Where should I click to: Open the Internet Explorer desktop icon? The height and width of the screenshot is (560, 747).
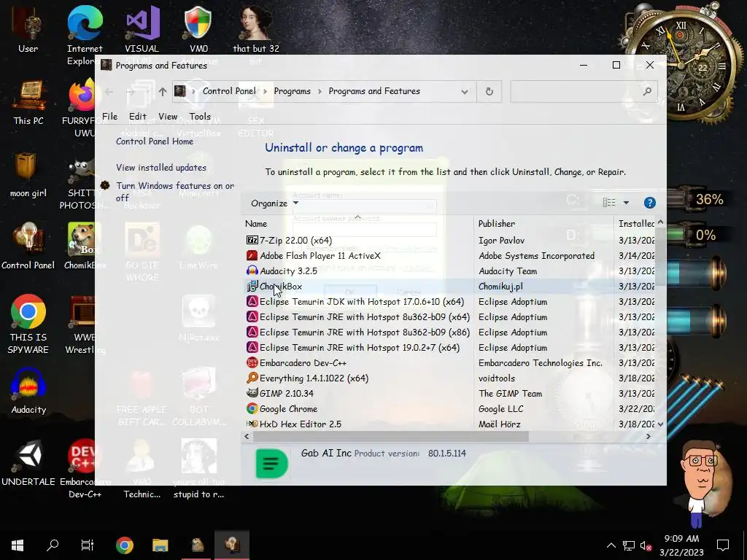coord(85,36)
